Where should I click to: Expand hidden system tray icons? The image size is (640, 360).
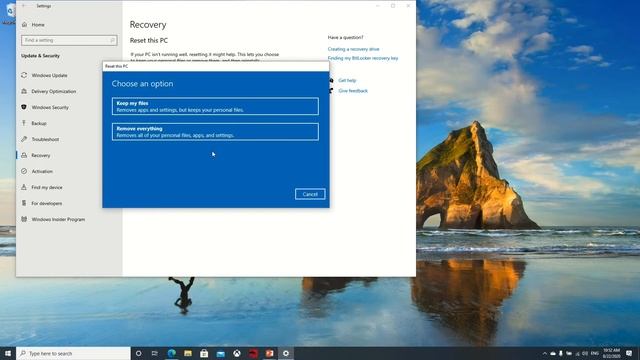coord(544,353)
